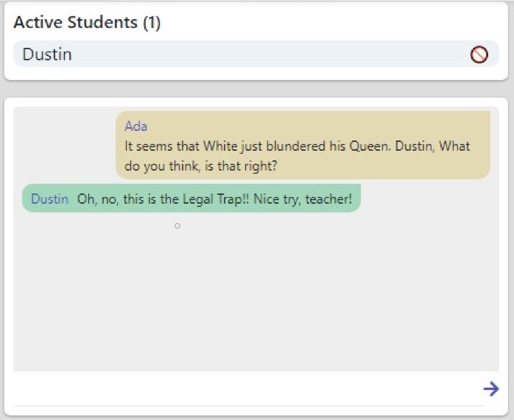Click Dustin's green reply bubble
514x420 pixels.
point(191,199)
